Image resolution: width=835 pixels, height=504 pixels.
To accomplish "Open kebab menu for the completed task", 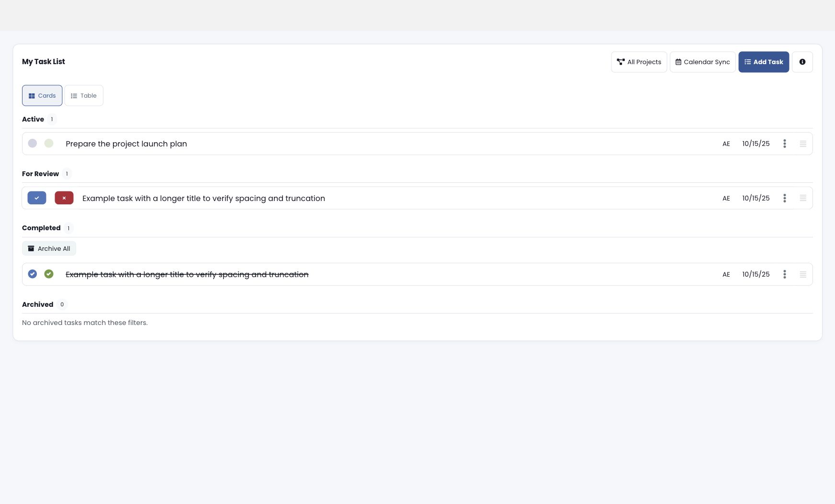I will tap(784, 274).
